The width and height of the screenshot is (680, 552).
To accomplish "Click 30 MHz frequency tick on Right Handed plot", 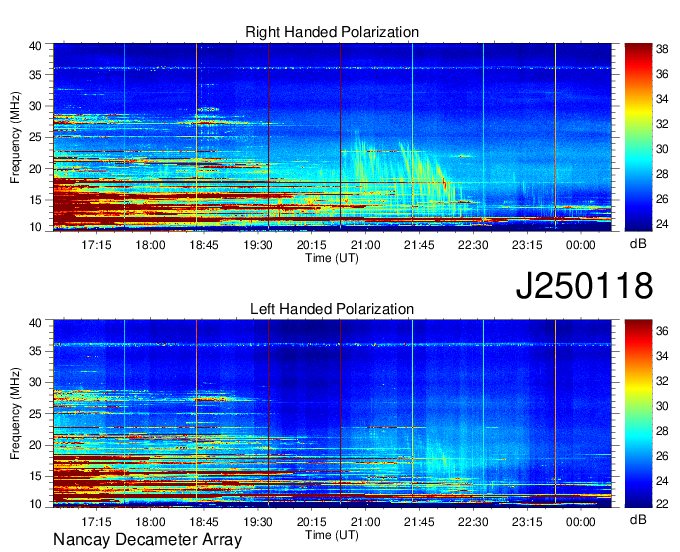I will [x=35, y=106].
